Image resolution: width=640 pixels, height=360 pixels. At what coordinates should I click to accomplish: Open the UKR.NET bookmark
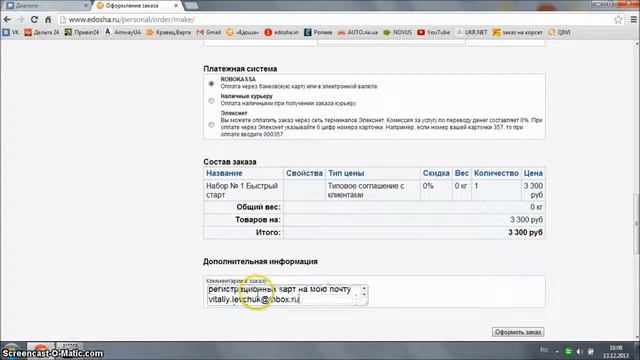471,32
